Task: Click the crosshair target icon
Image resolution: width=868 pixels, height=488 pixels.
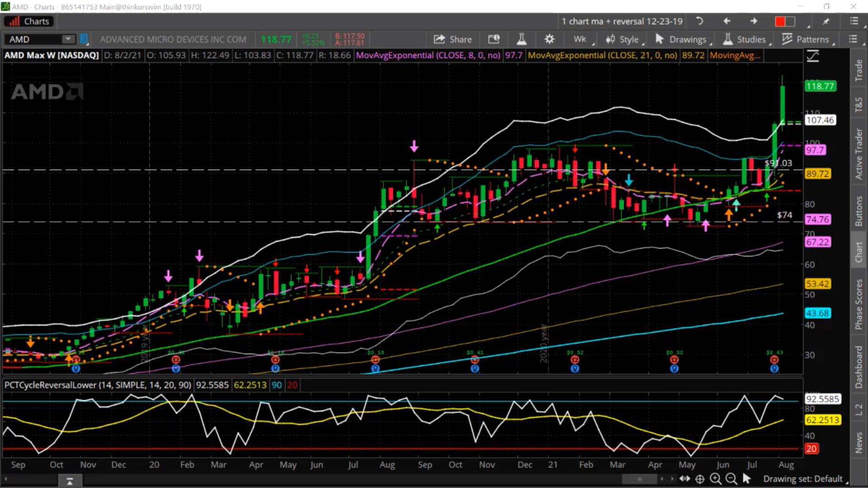Action: coord(700,479)
